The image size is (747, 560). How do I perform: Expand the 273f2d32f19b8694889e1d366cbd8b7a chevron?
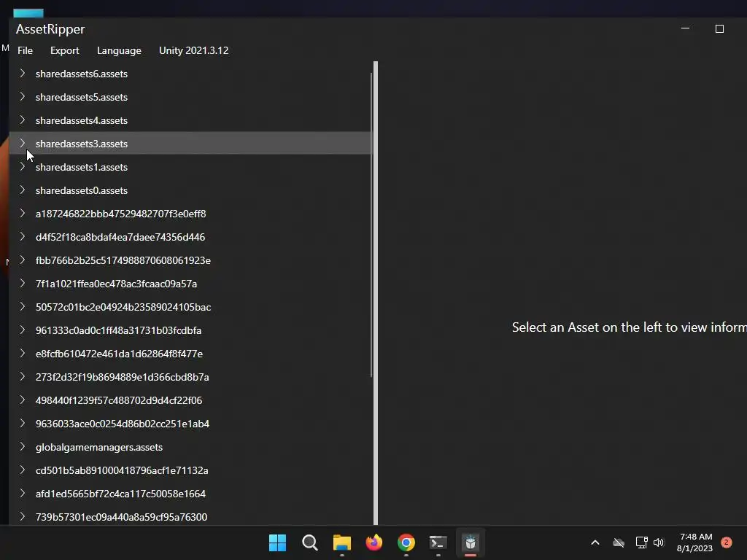point(22,377)
